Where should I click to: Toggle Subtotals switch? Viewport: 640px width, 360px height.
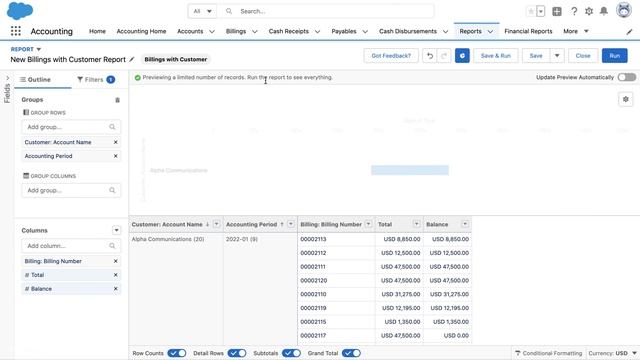coord(291,353)
